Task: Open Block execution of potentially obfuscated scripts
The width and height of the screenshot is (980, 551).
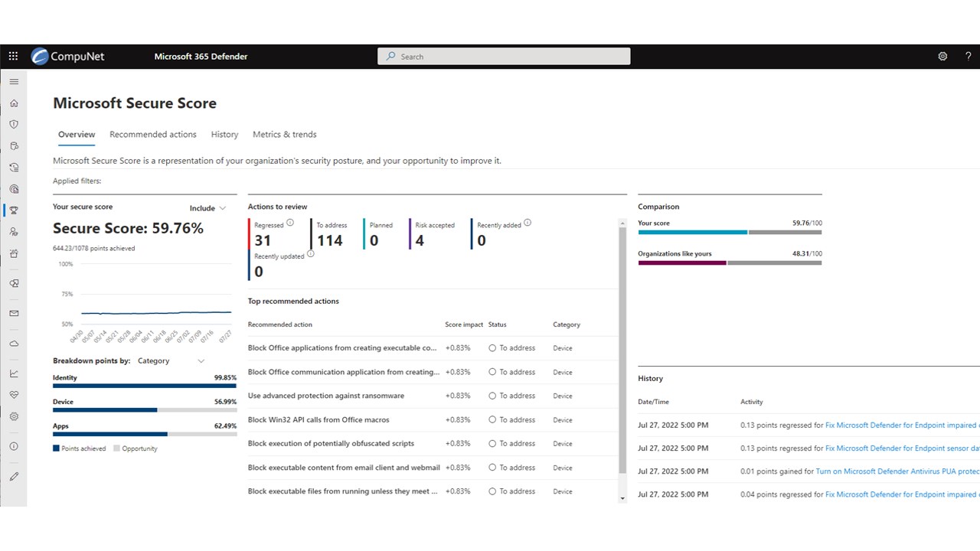Action: point(331,443)
